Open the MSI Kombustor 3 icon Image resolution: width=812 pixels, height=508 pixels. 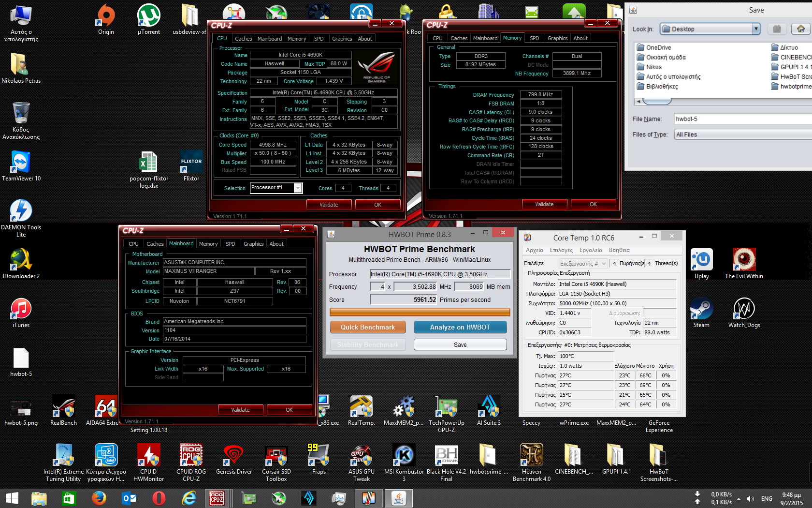click(x=404, y=463)
